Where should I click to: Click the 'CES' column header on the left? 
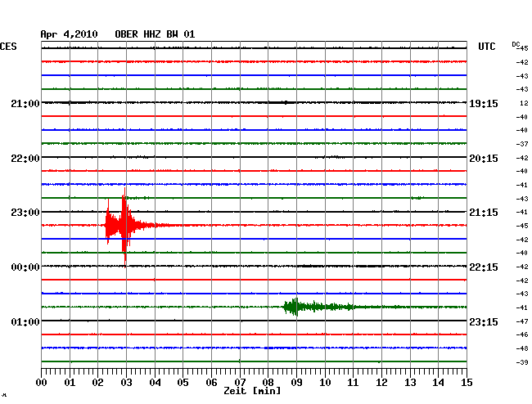(8, 47)
